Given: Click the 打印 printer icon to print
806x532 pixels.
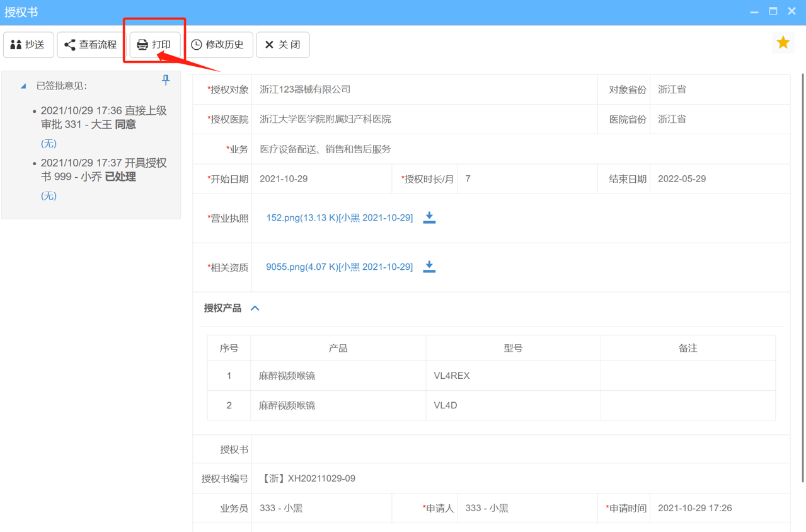Looking at the screenshot, I should [142, 44].
